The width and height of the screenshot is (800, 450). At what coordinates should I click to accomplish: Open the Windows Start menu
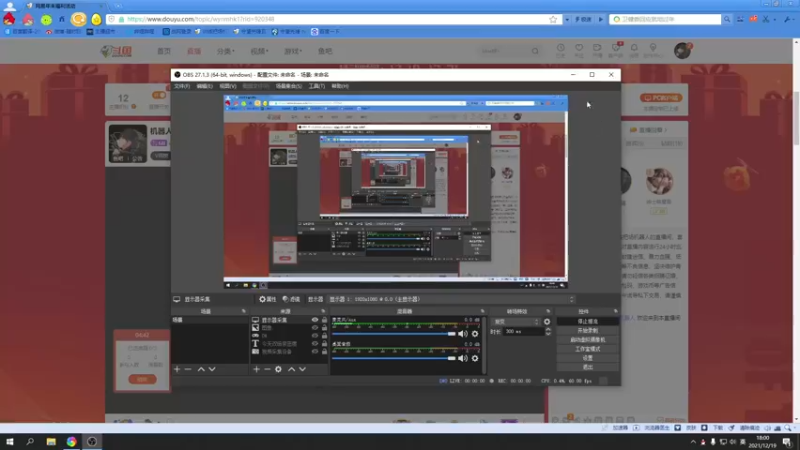(x=10, y=442)
